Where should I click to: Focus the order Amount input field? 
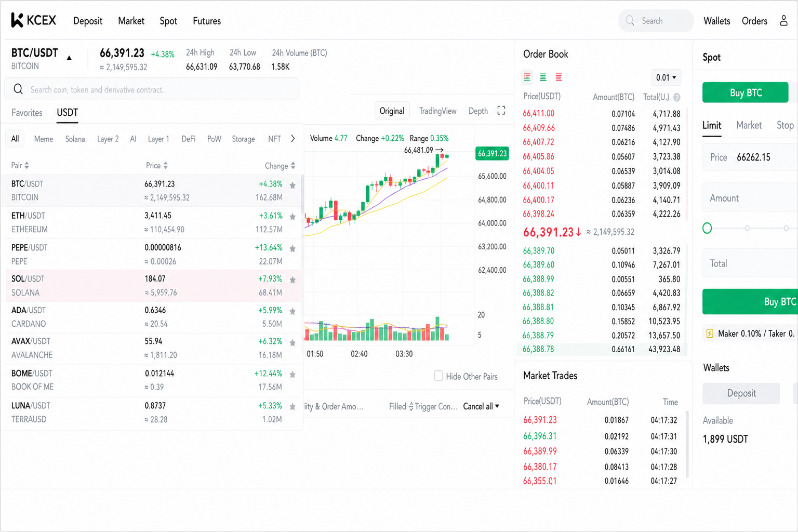(750, 198)
